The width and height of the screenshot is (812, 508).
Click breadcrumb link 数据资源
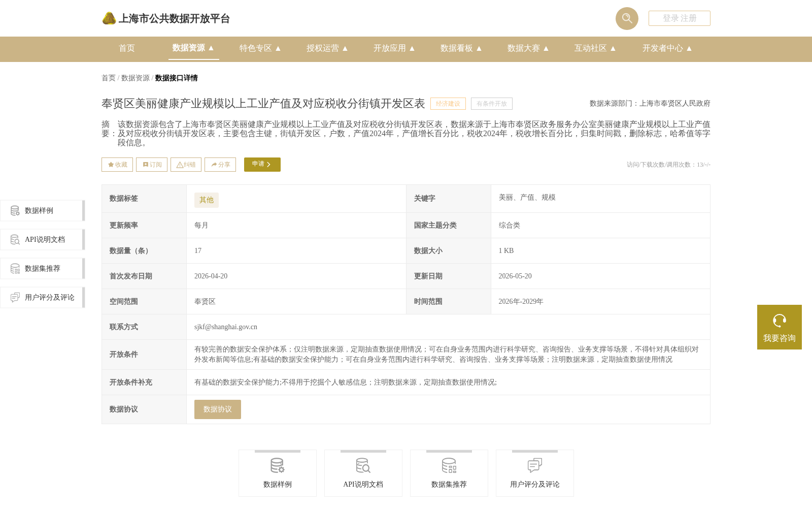click(x=136, y=78)
